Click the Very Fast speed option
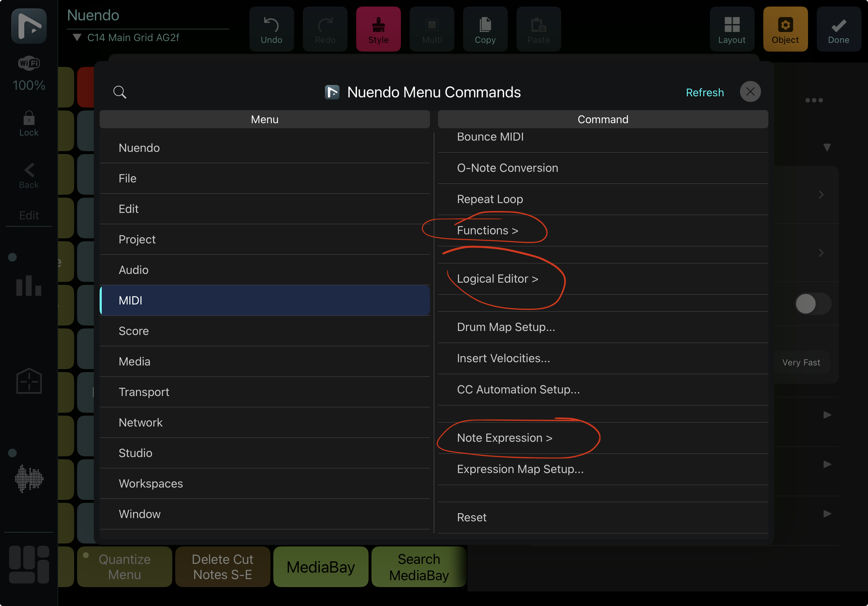868x606 pixels. point(801,363)
